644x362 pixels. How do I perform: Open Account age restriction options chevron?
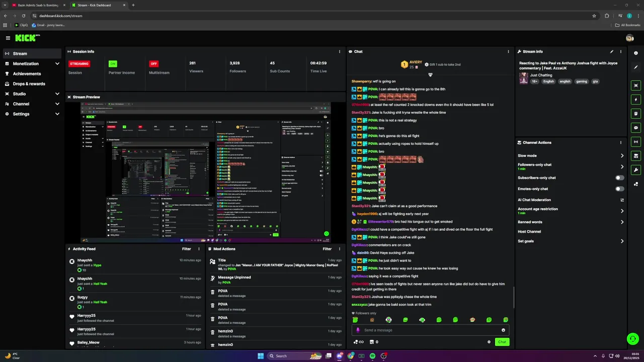[x=622, y=211]
